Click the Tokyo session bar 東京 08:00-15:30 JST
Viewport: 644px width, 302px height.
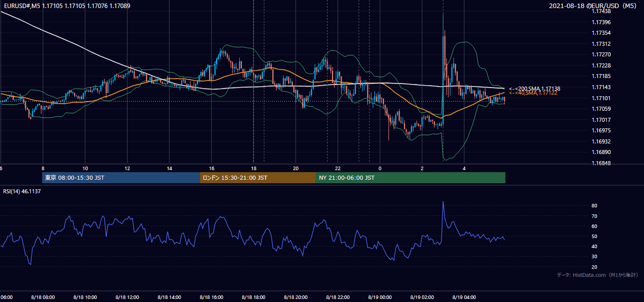coord(121,178)
